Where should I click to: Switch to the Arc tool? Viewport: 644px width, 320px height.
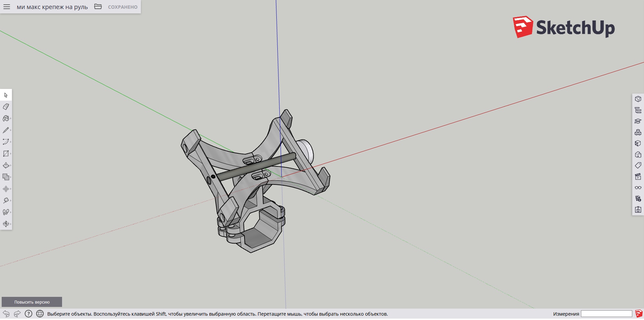(x=6, y=142)
